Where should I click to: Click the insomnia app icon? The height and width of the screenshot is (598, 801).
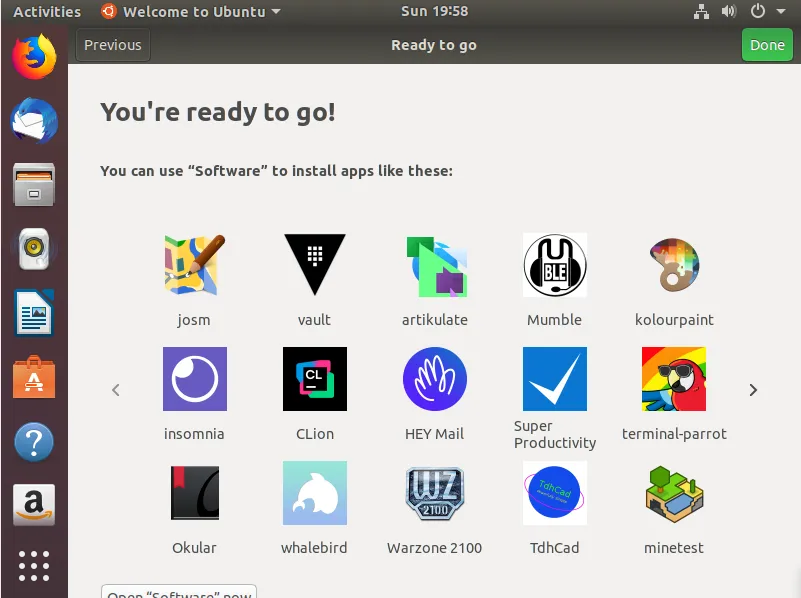coord(194,379)
